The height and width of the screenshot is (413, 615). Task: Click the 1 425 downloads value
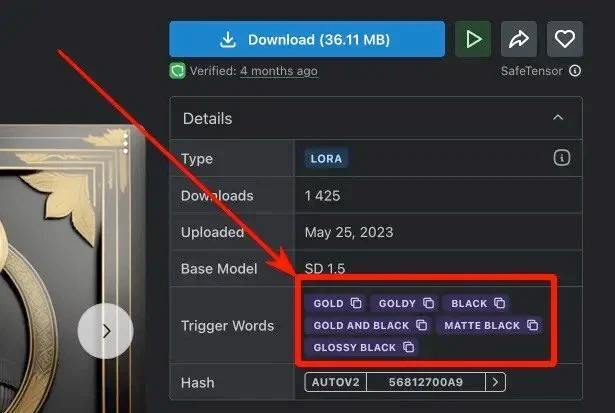322,196
